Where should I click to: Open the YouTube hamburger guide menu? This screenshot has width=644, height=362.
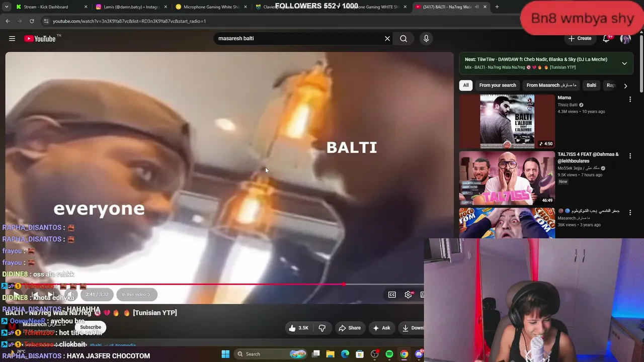[x=12, y=38]
